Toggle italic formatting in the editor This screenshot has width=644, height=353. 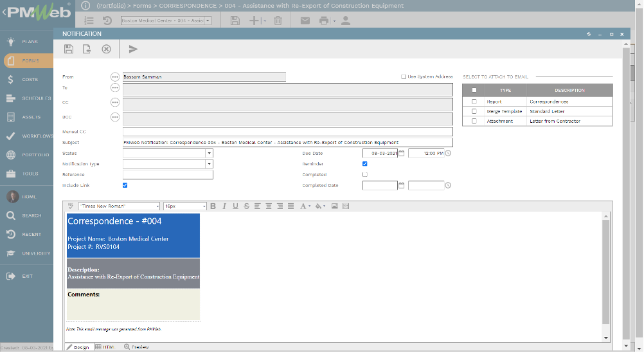pyautogui.click(x=224, y=206)
